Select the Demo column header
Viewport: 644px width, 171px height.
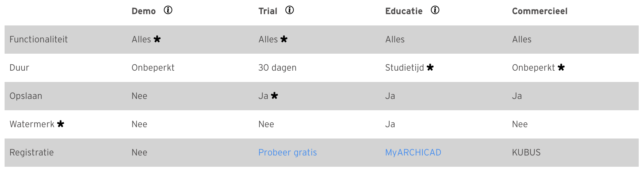tap(144, 11)
